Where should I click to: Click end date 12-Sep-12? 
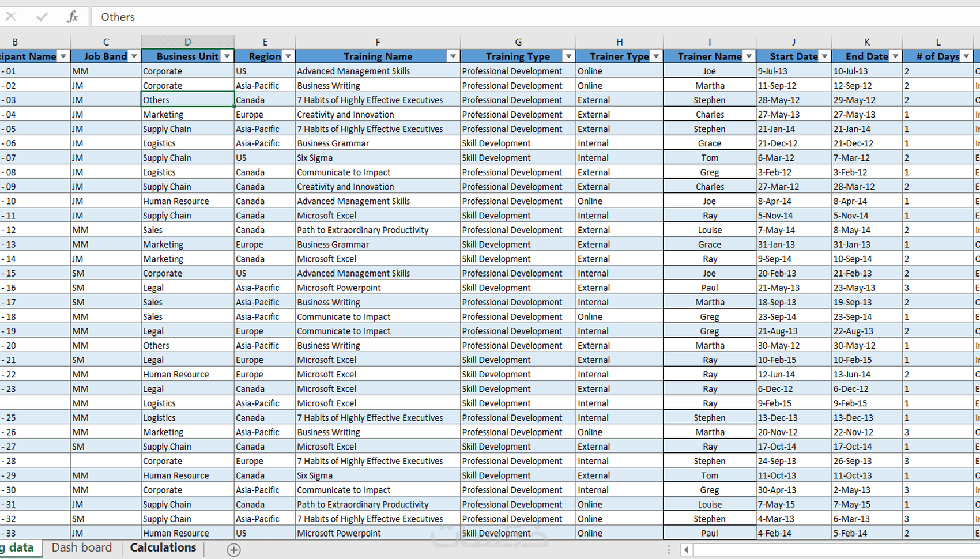coord(867,85)
